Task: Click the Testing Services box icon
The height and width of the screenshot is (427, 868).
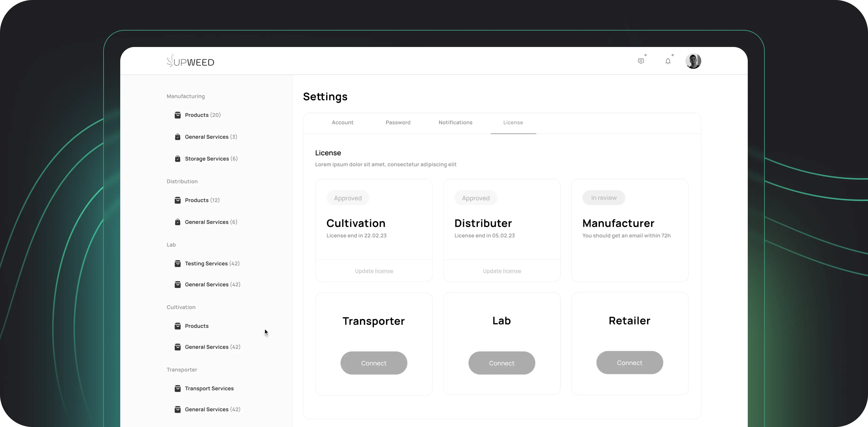Action: click(178, 264)
